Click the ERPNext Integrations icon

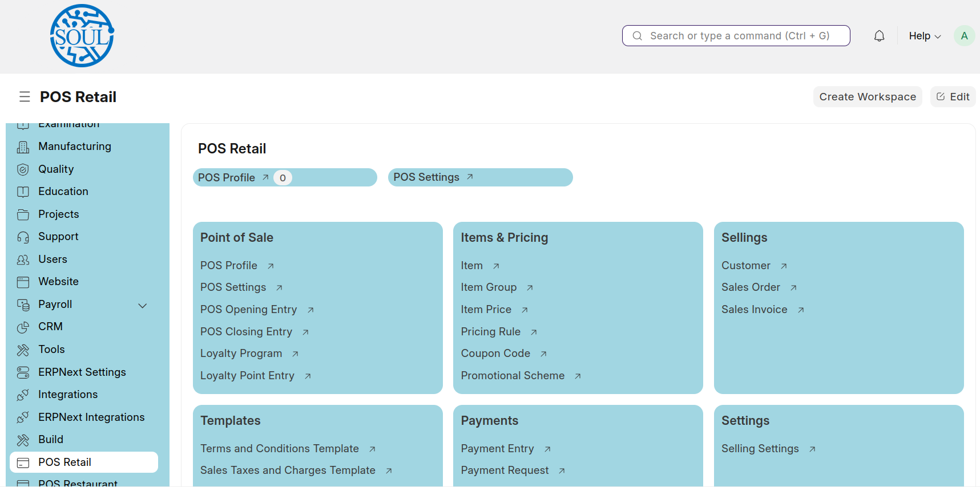click(23, 417)
